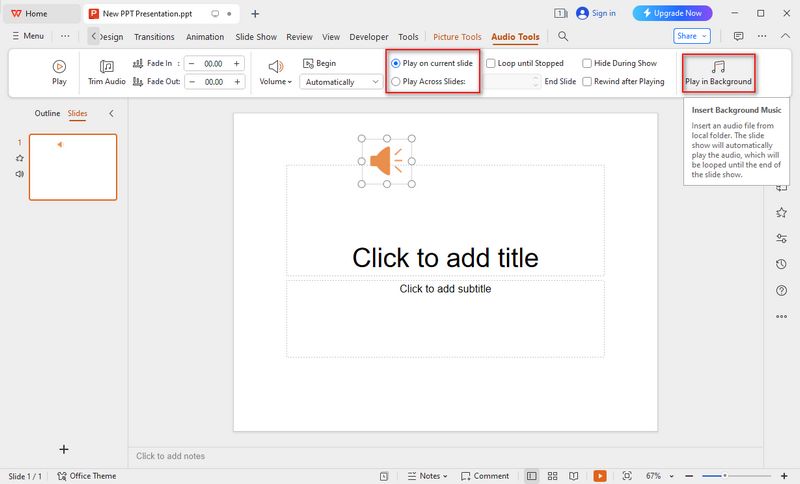Click the 'Click to add notes' area
Image resolution: width=800 pixels, height=484 pixels.
pyautogui.click(x=170, y=456)
